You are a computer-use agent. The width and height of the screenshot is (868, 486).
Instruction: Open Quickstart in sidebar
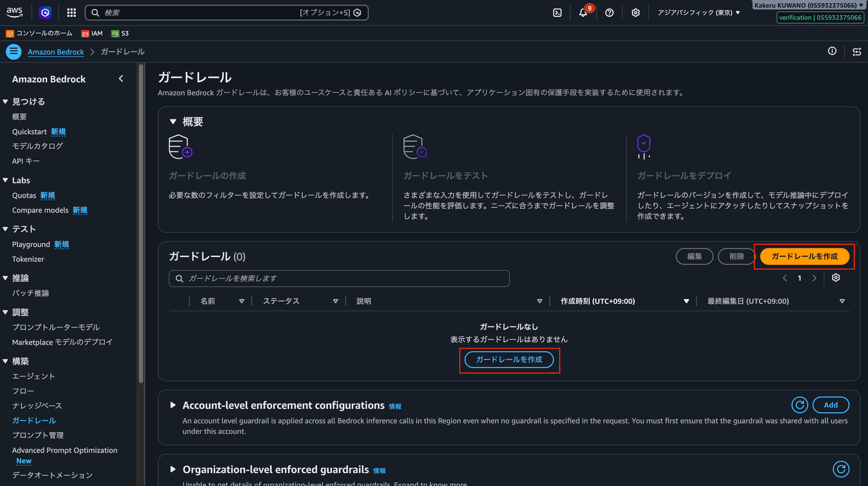pyautogui.click(x=29, y=131)
